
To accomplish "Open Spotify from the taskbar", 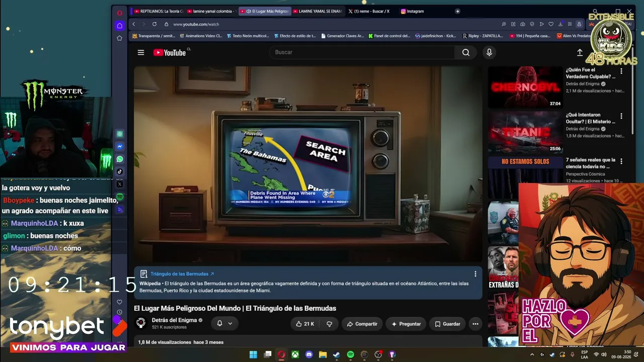I will 351,354.
